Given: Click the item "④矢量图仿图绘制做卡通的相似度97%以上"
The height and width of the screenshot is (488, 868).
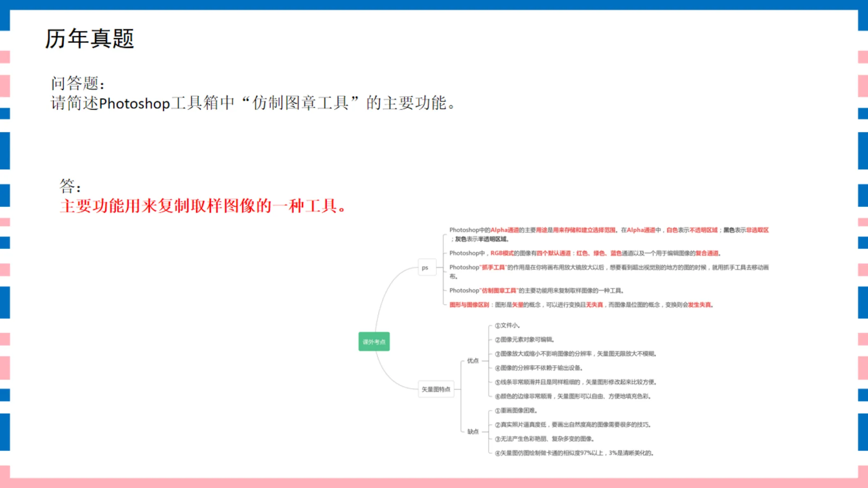Looking at the screenshot, I should (575, 453).
